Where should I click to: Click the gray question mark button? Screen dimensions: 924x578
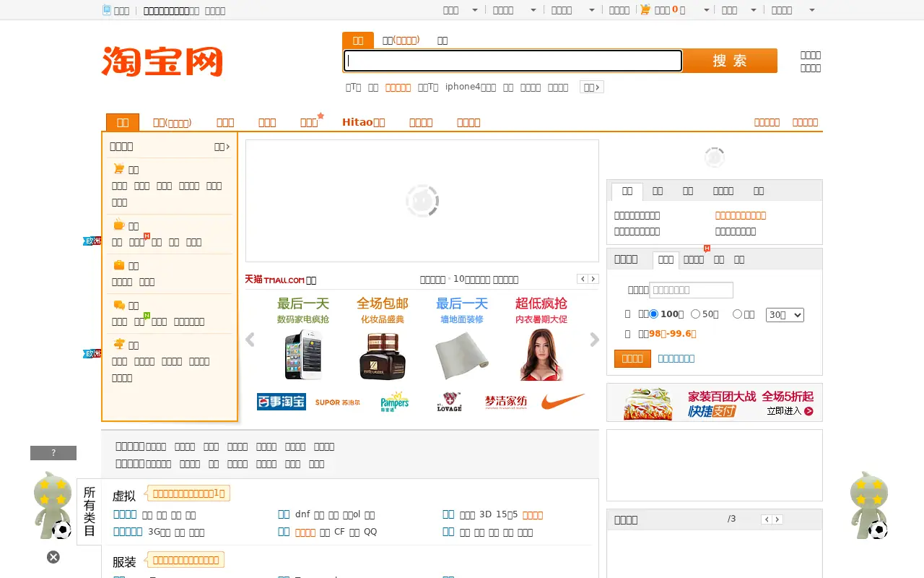coord(53,453)
